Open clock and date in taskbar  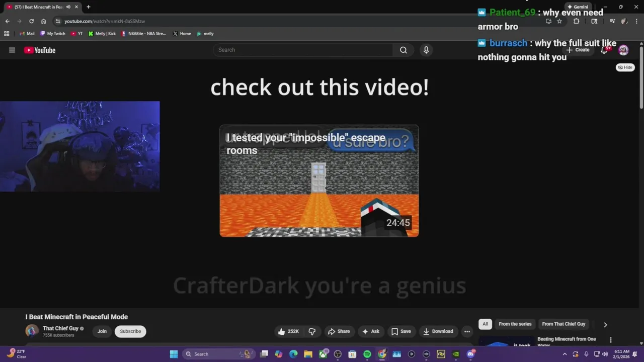click(x=621, y=354)
